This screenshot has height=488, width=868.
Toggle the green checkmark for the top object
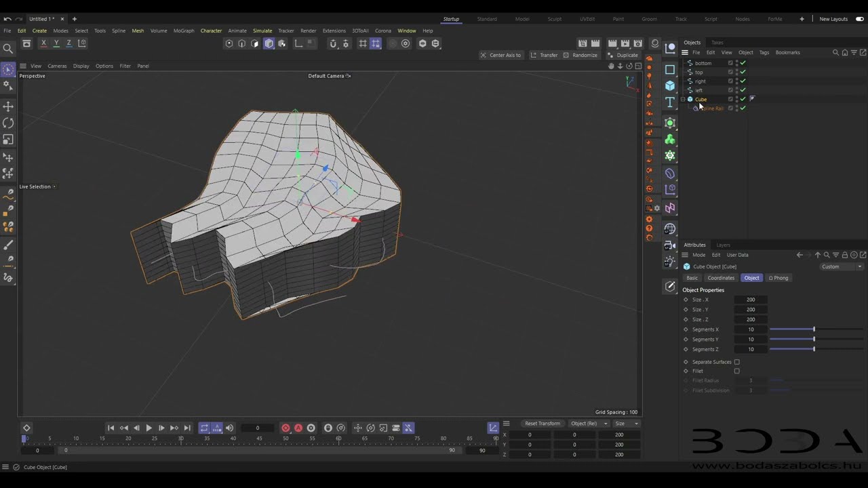743,72
